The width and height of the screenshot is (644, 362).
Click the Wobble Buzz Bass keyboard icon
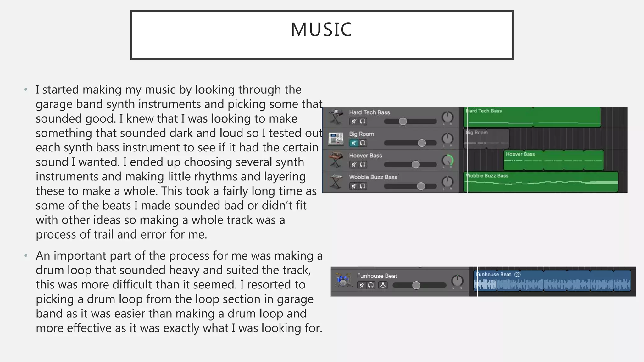pyautogui.click(x=336, y=182)
